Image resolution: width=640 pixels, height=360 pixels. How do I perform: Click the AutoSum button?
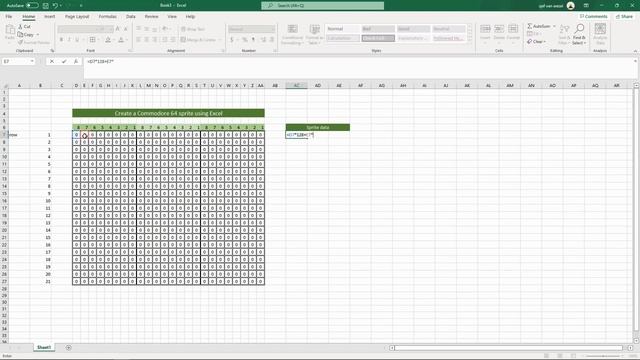point(538,26)
